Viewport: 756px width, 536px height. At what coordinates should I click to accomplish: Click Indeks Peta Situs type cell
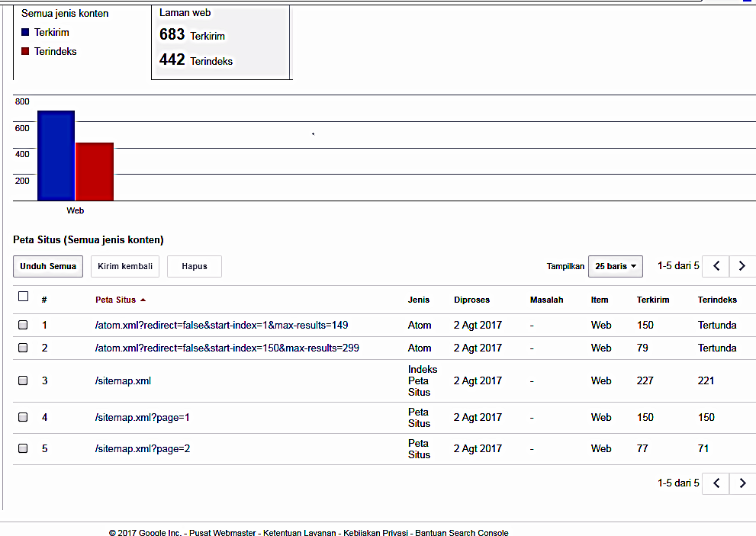click(423, 380)
